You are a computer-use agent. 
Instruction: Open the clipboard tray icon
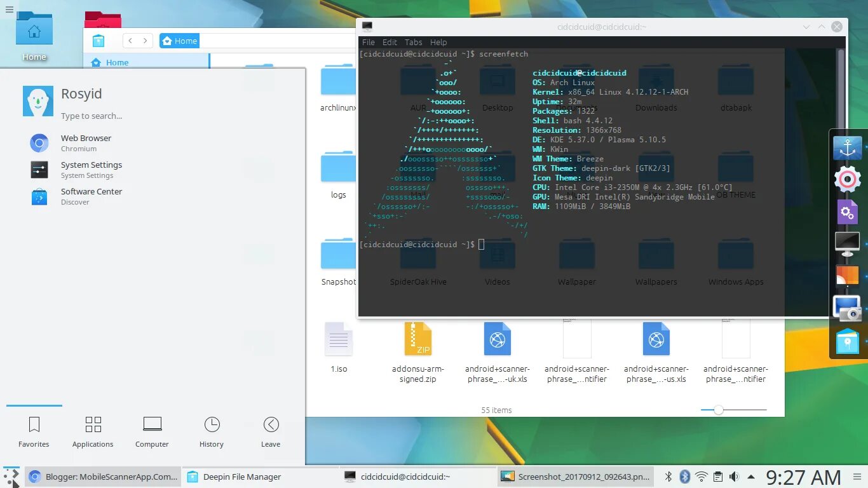(718, 477)
